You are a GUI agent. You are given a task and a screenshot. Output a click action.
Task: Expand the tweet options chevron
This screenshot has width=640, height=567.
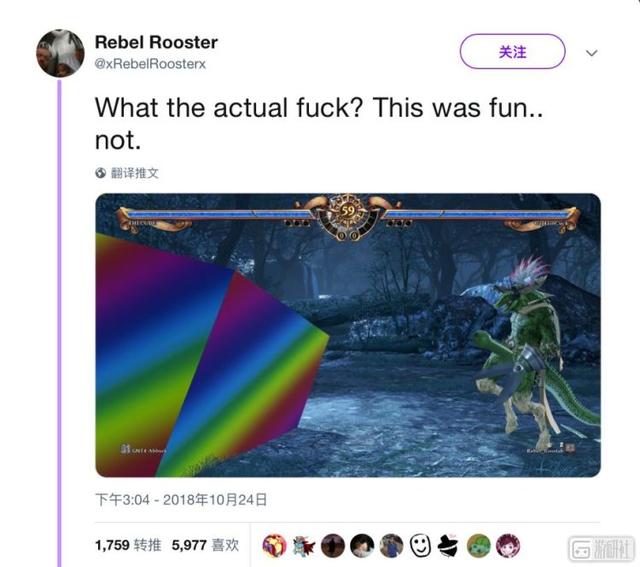click(x=591, y=53)
